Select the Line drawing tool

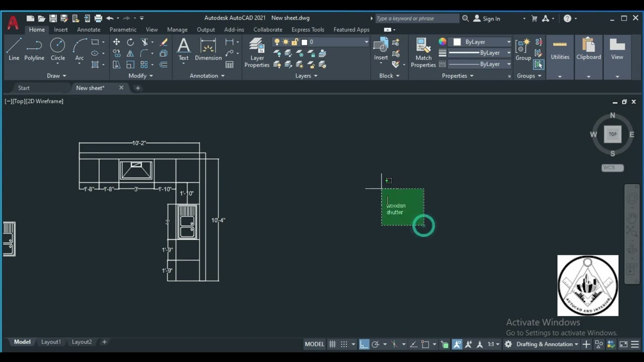(x=14, y=49)
